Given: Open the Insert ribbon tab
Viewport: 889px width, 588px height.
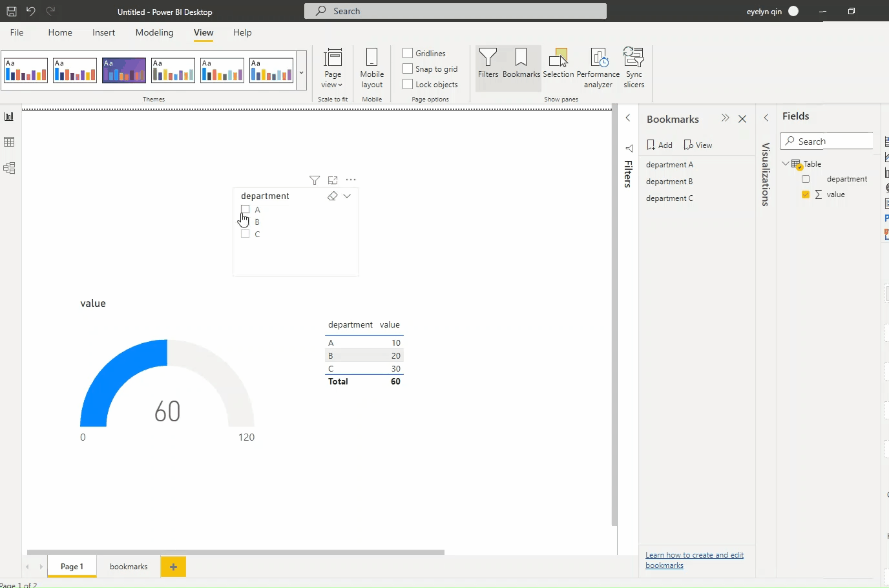Looking at the screenshot, I should [x=103, y=32].
